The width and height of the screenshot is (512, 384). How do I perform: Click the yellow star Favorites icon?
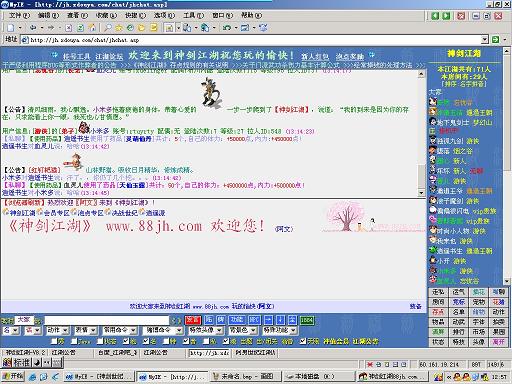click(x=119, y=28)
